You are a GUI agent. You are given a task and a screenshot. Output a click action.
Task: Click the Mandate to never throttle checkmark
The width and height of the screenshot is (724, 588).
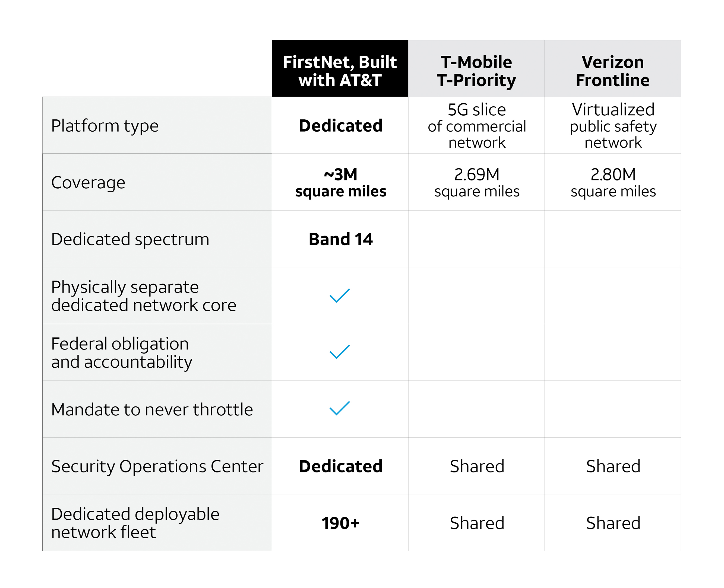pyautogui.click(x=340, y=408)
